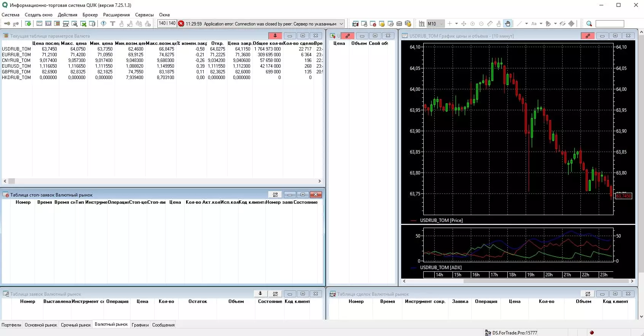Viewport: 644px width, 336px height.
Task: Open the Сервисы menu
Action: click(144, 15)
